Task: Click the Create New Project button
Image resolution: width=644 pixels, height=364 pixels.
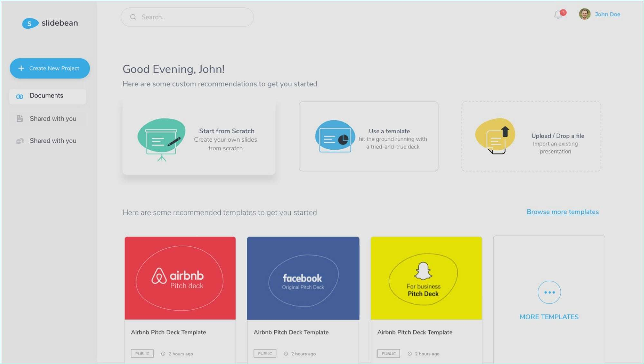Action: (50, 68)
